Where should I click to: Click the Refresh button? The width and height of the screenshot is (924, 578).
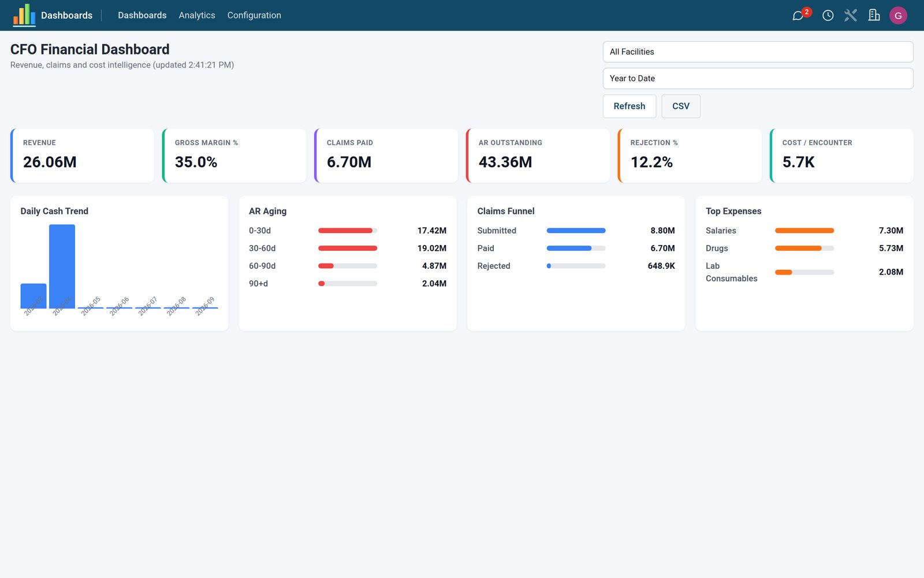(629, 106)
